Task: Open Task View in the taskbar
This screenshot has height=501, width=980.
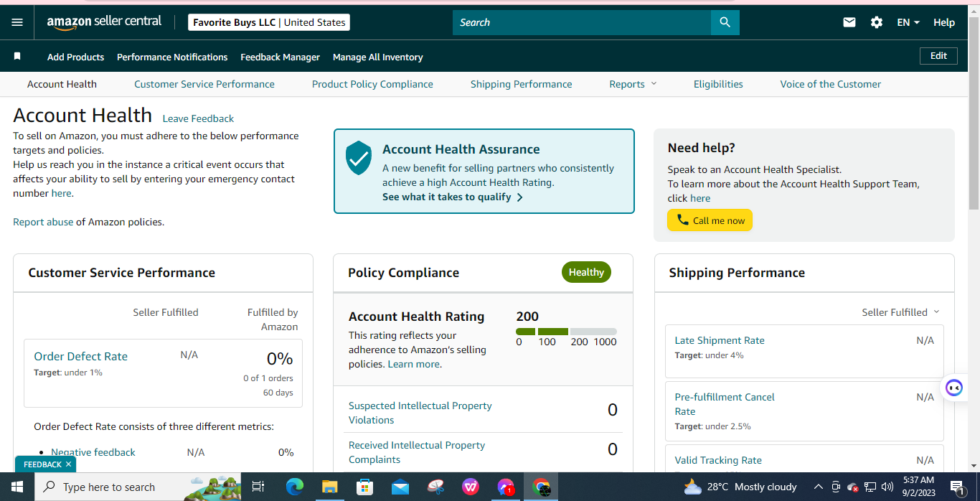Action: tap(258, 487)
